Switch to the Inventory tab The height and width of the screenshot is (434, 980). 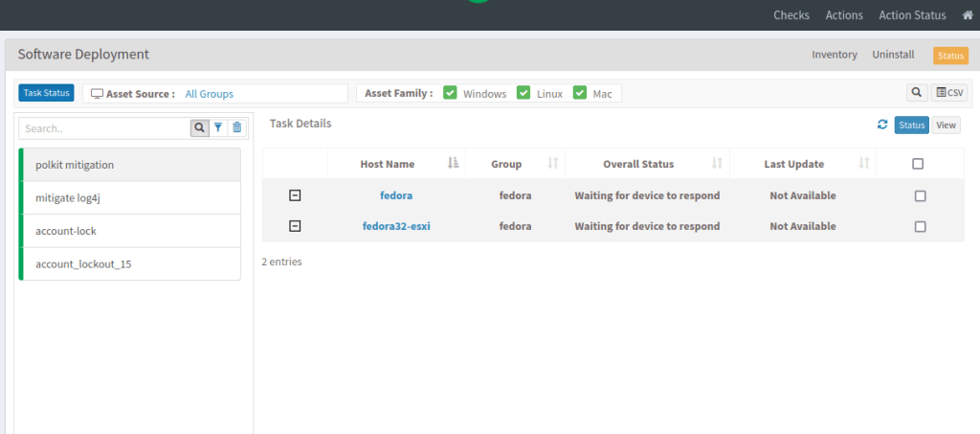pos(835,55)
